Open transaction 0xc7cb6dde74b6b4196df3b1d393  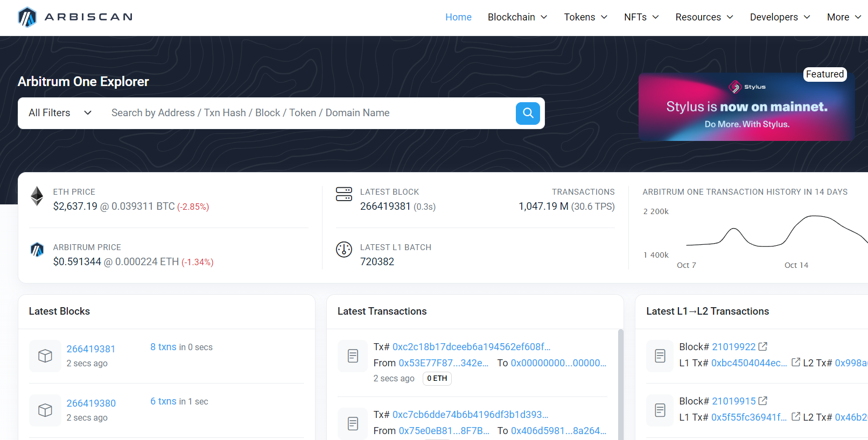(471, 415)
